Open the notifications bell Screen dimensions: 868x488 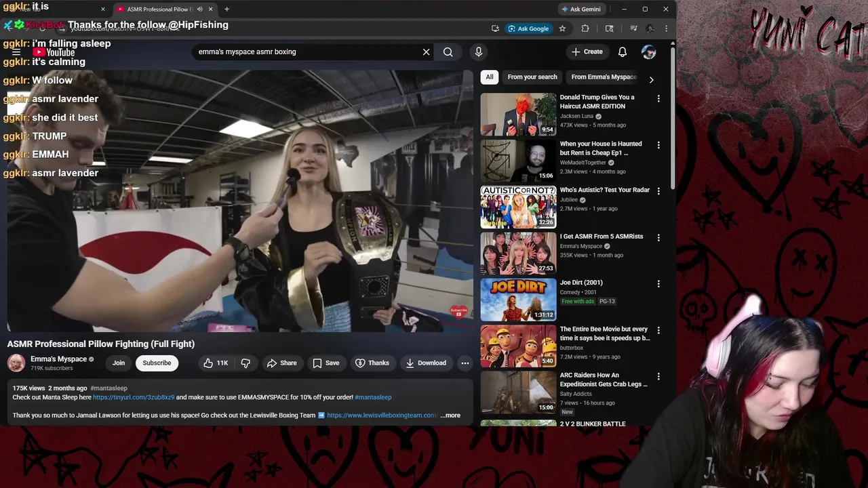click(x=623, y=52)
